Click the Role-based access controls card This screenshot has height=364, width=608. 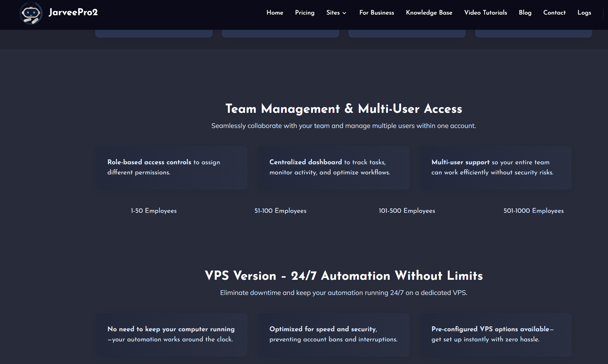pyautogui.click(x=171, y=168)
